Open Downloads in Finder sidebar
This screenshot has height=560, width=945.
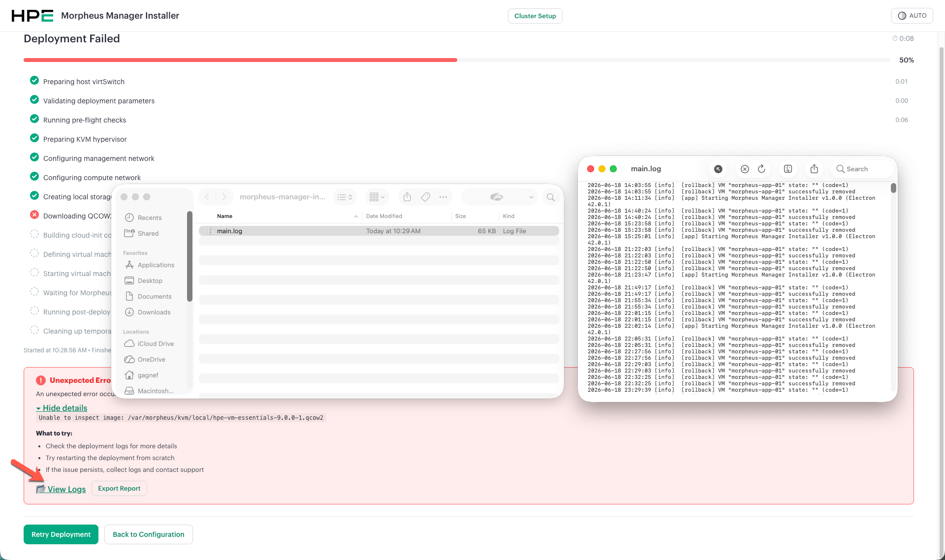(154, 312)
